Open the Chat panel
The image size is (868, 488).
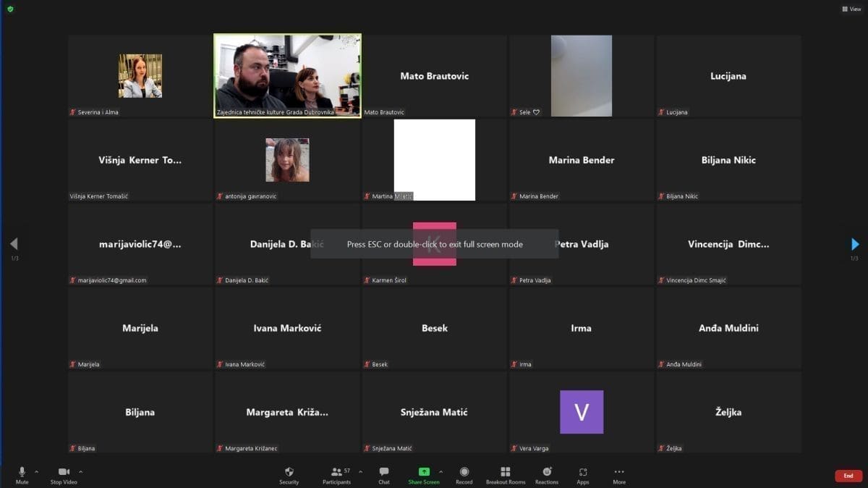click(383, 475)
